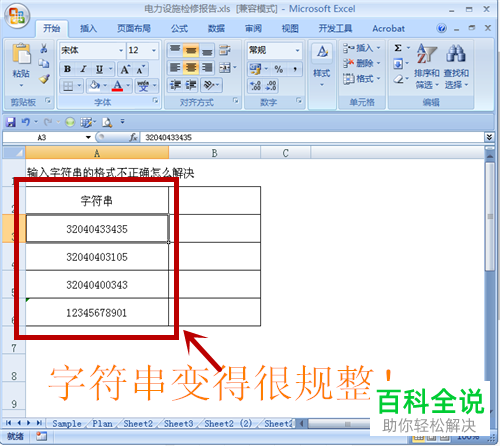Open the Plan worksheet tab
Screen dimensions: 500x446
coord(102,424)
